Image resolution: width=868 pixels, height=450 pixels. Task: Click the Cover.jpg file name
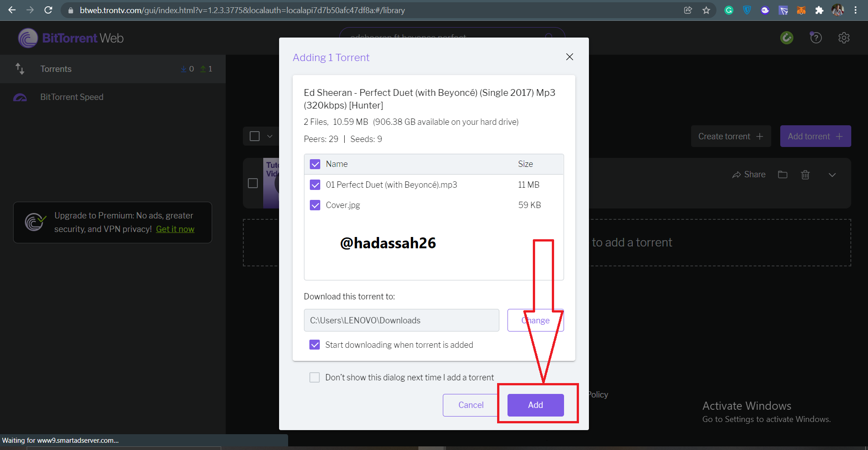[x=343, y=205]
